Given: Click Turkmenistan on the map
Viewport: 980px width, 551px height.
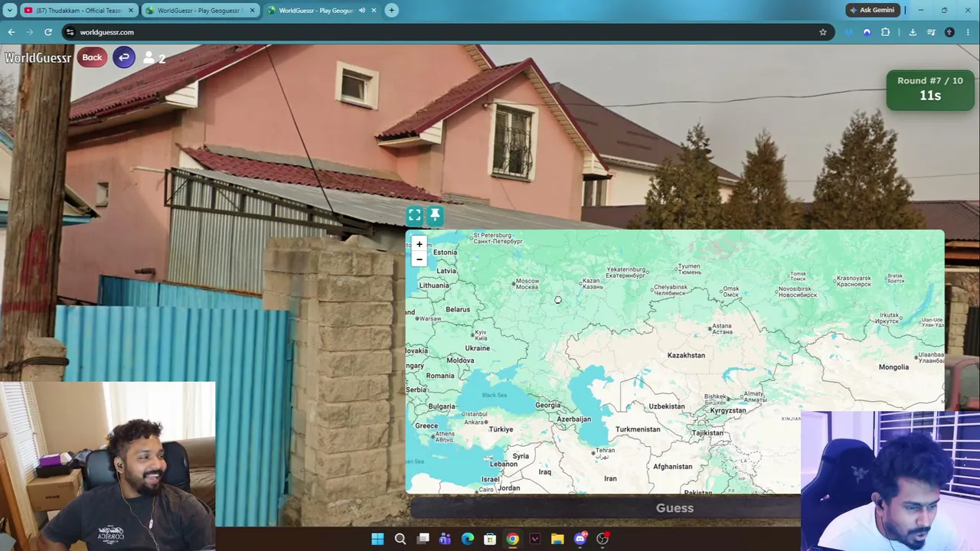Looking at the screenshot, I should tap(638, 429).
